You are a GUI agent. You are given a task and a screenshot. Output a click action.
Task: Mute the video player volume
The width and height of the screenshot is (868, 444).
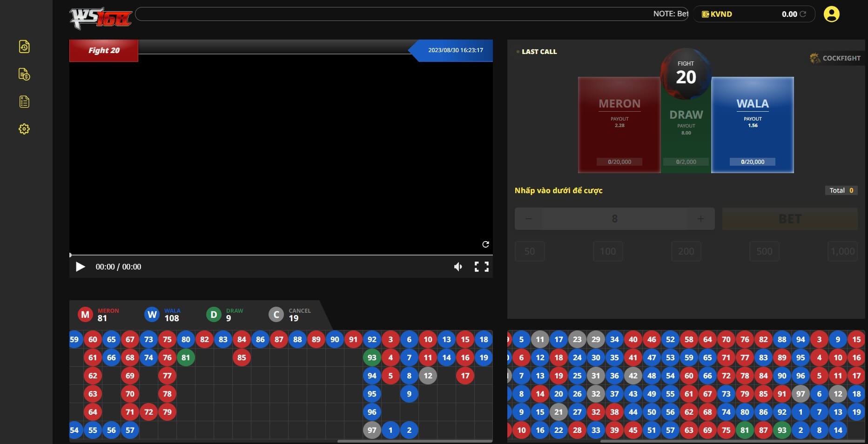coord(458,267)
